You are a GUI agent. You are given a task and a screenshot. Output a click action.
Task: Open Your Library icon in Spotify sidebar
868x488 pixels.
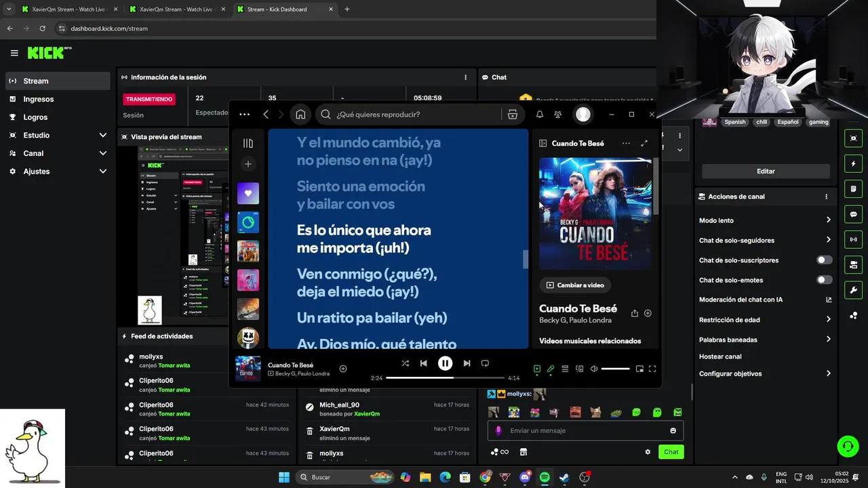[248, 143]
